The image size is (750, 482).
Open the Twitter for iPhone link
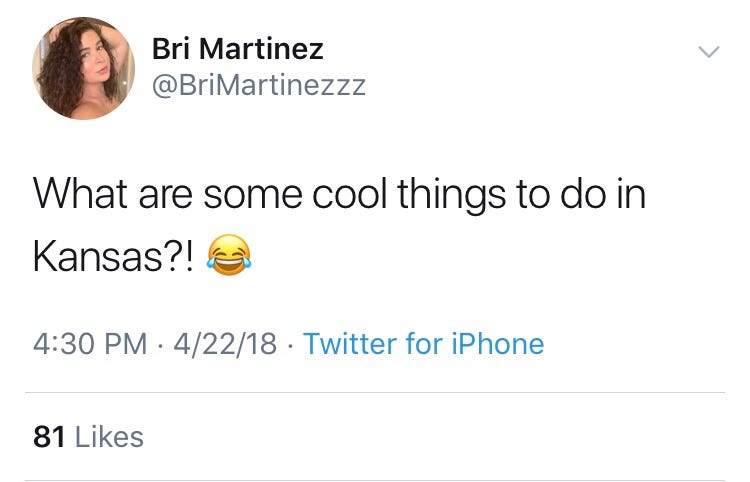click(423, 344)
